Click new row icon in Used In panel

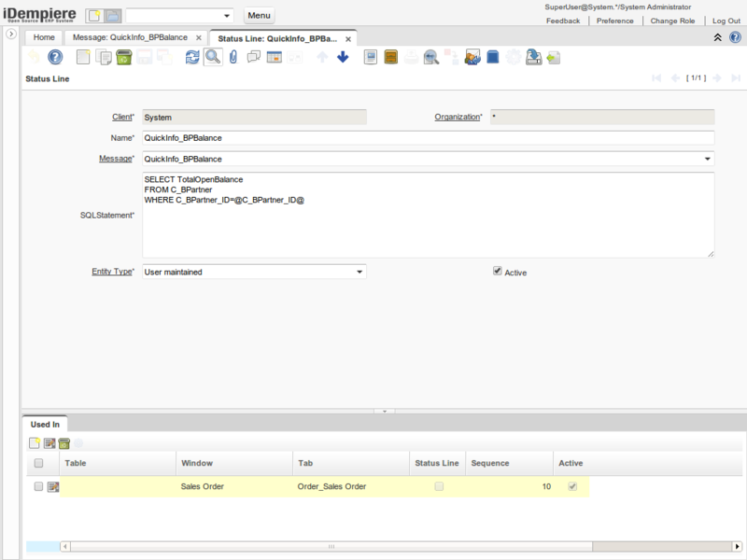tap(35, 443)
